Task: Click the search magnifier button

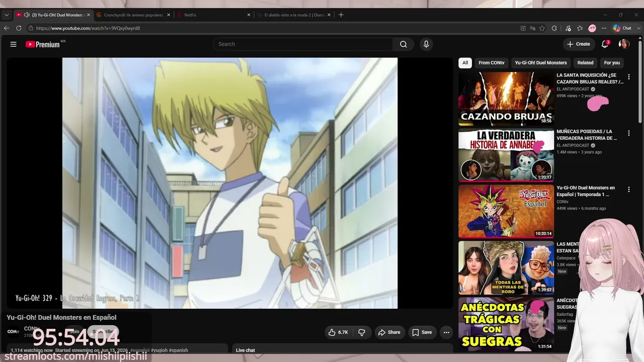Action: (x=404, y=44)
